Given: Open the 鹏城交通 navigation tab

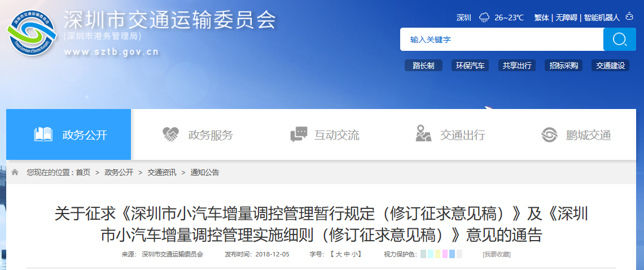Looking at the screenshot, I should [576, 134].
